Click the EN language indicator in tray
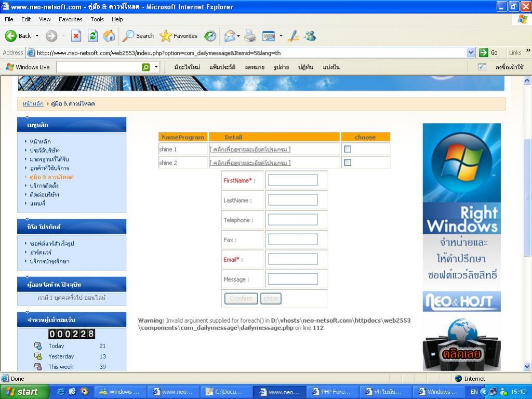Viewport: 532px width, 399px height. (x=474, y=392)
